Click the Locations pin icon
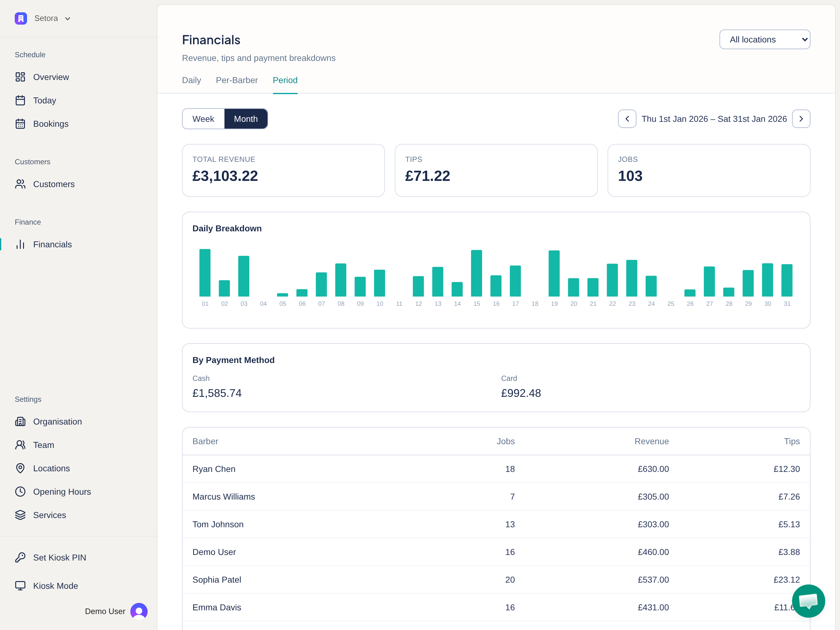The width and height of the screenshot is (840, 630). (x=20, y=469)
